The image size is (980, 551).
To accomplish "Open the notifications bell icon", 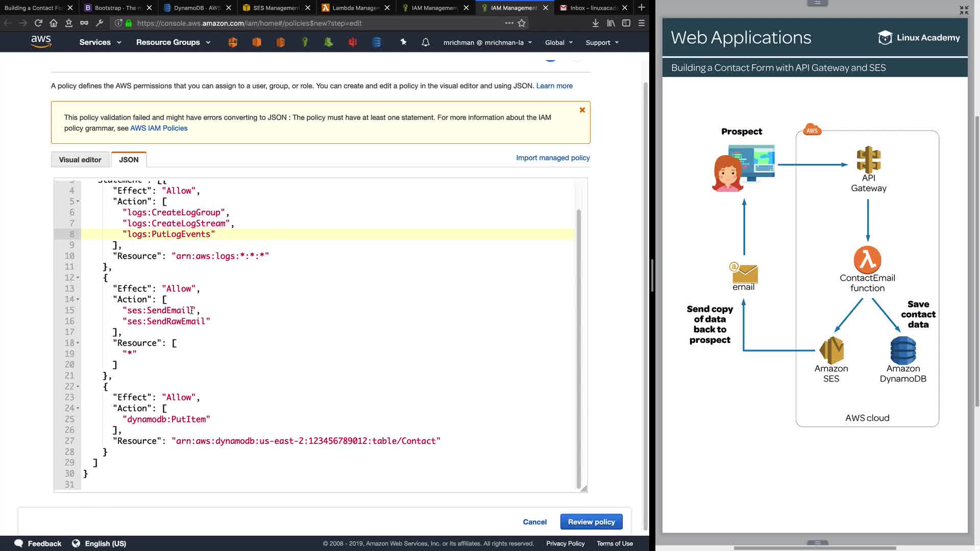I will (425, 42).
